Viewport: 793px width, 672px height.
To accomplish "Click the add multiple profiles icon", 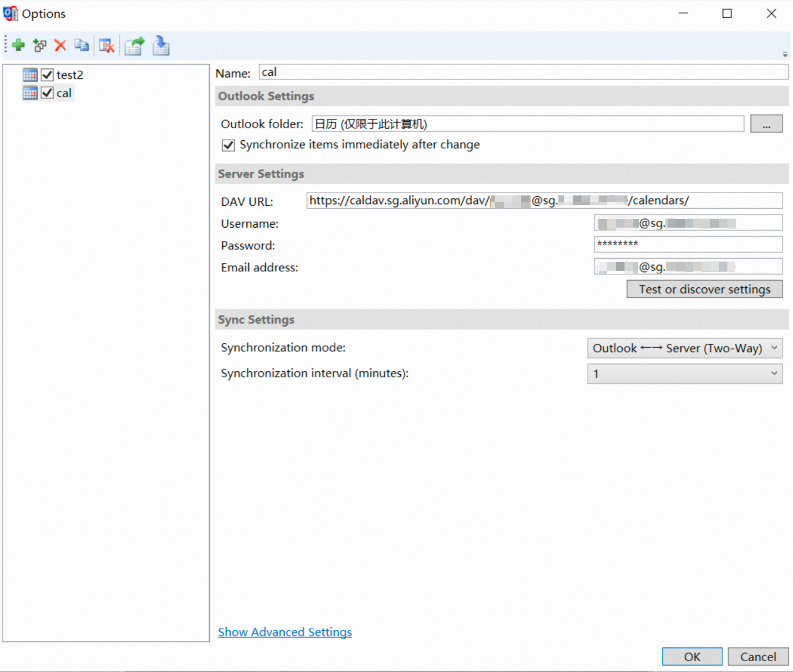I will (x=40, y=45).
